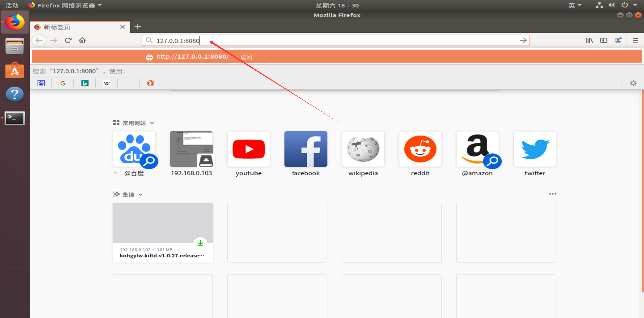The width and height of the screenshot is (644, 318).
Task: Open the Library bookmarks icon
Action: point(589,40)
